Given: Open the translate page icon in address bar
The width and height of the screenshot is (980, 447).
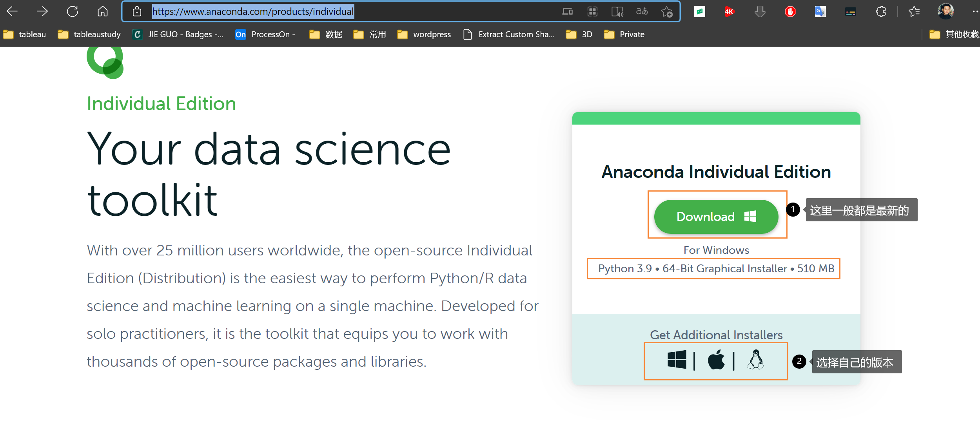Looking at the screenshot, I should coord(642,11).
